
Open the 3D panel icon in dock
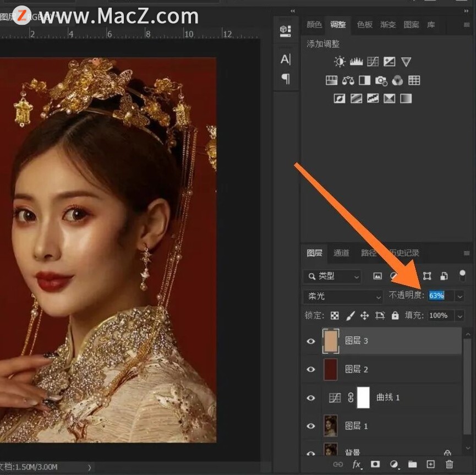pos(286,31)
